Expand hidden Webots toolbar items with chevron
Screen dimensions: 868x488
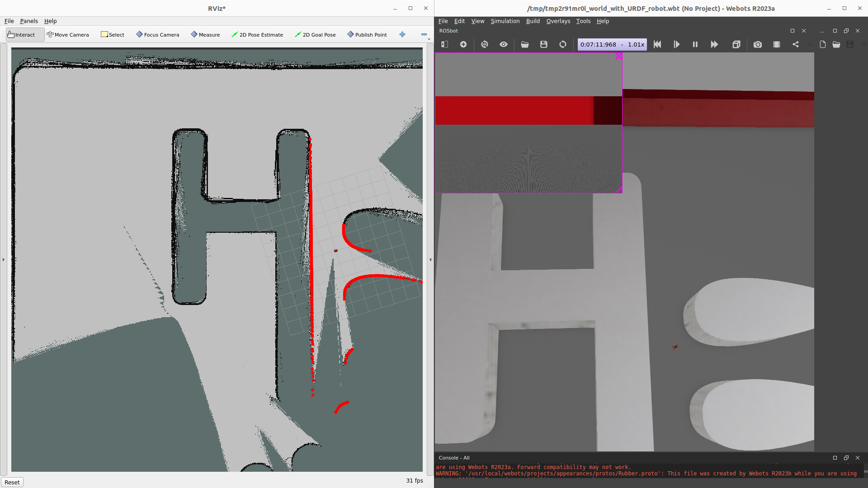pos(811,44)
